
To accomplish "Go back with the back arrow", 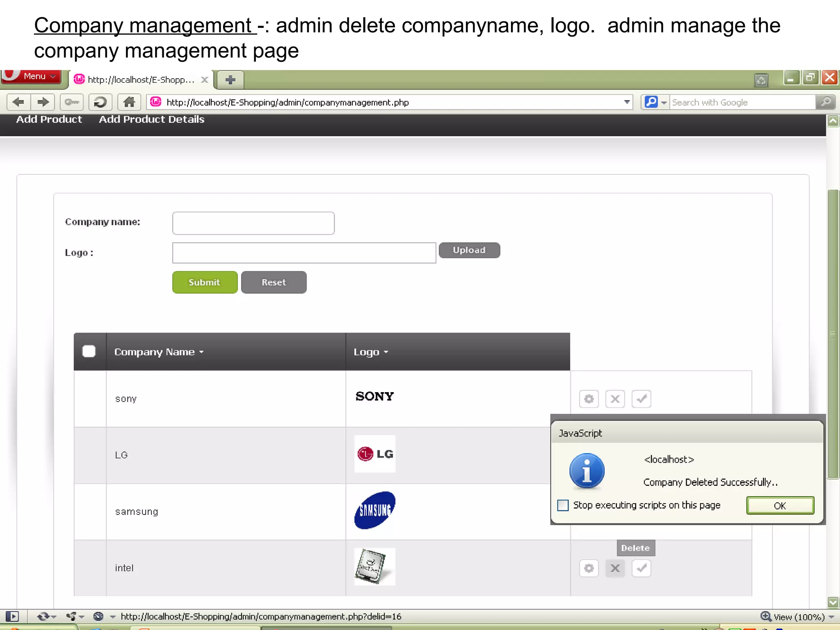I will [18, 102].
